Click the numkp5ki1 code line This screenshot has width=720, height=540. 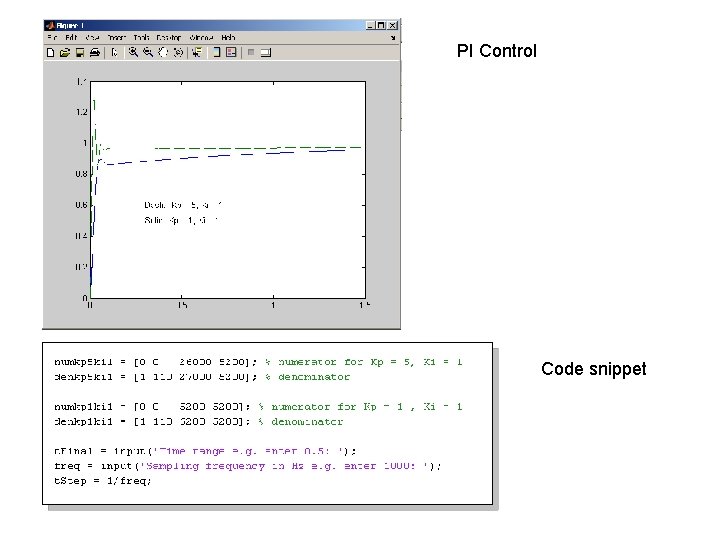[258, 362]
